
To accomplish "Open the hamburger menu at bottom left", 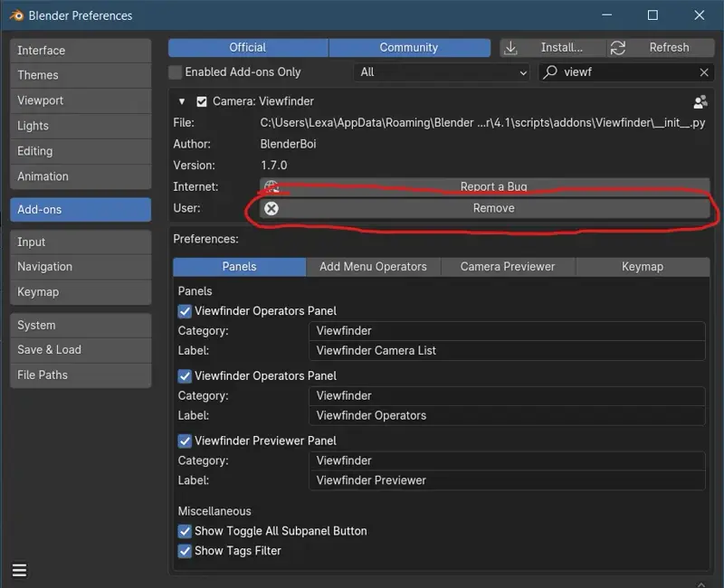I will [19, 570].
